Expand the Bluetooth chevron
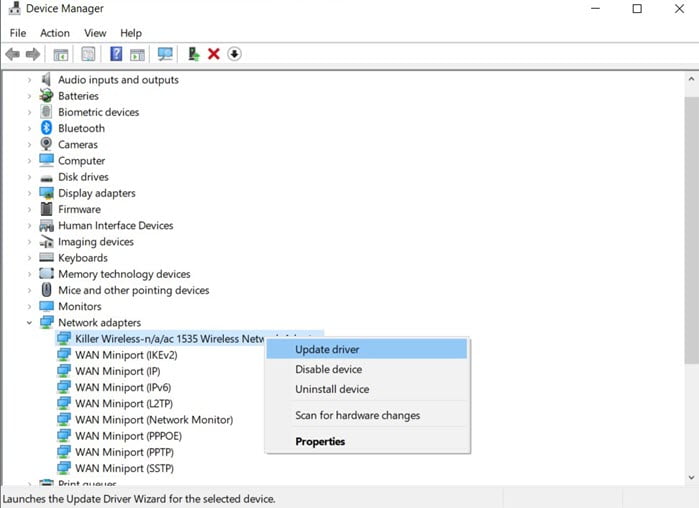The image size is (699, 508). click(x=29, y=128)
